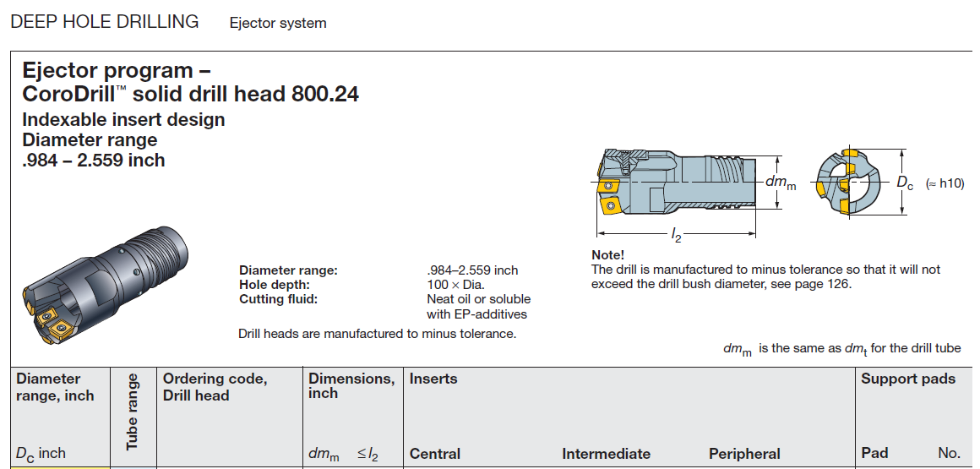The image size is (980, 469).
Task: Click the rotated "Tube range" column header
Action: 133,412
